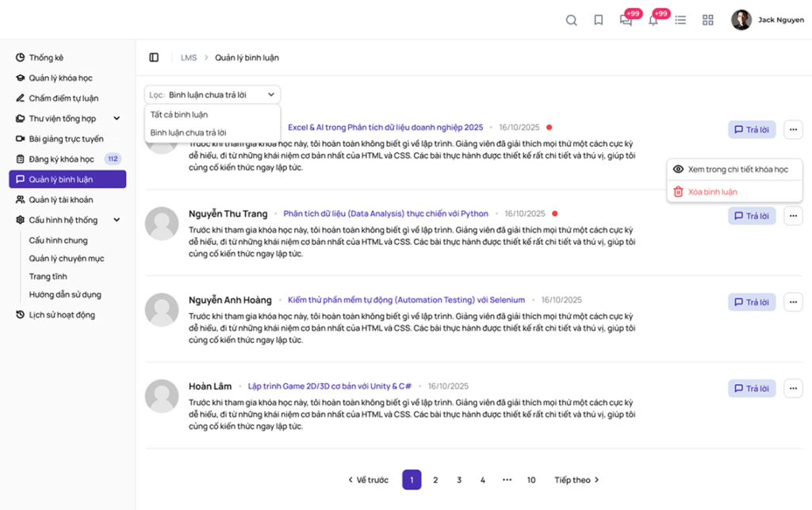This screenshot has width=812, height=510.
Task: Click Jack Nguyen's profile avatar
Action: coord(741,20)
